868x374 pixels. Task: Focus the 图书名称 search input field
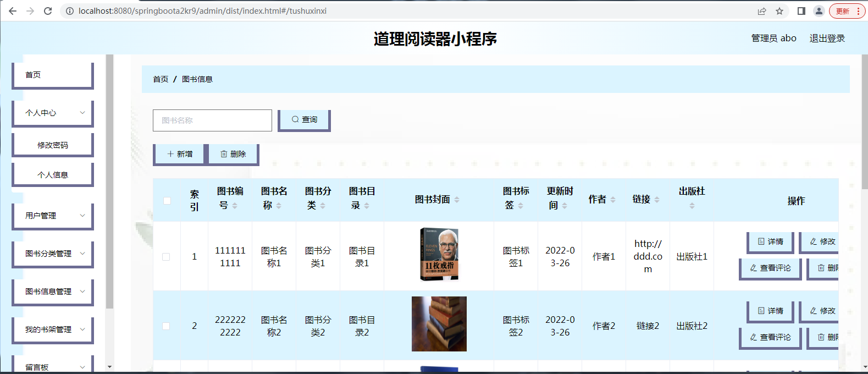212,120
